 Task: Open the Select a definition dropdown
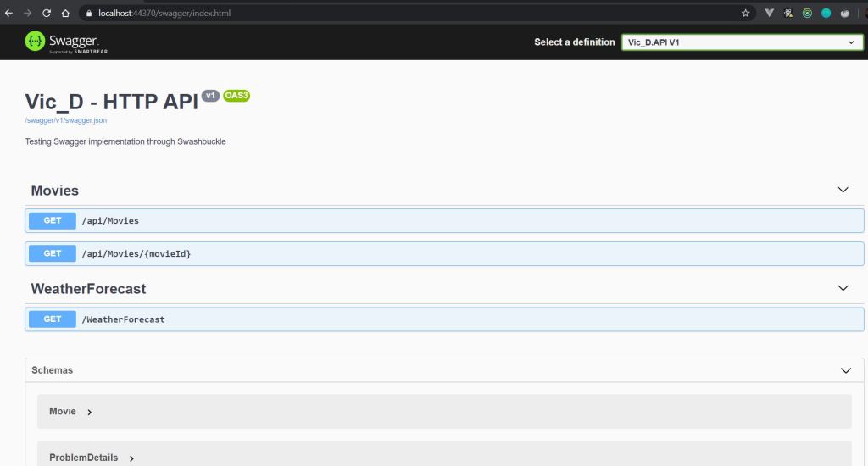742,42
